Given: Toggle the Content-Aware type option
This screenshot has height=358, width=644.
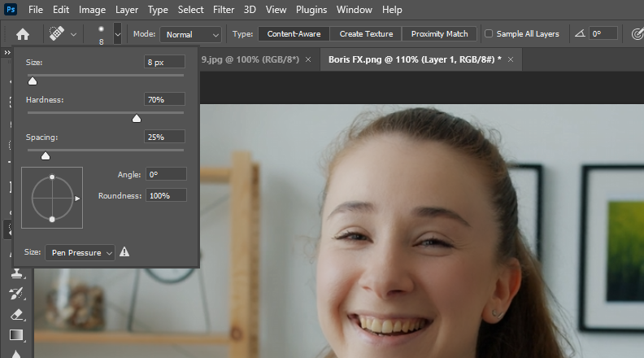Looking at the screenshot, I should coord(294,34).
